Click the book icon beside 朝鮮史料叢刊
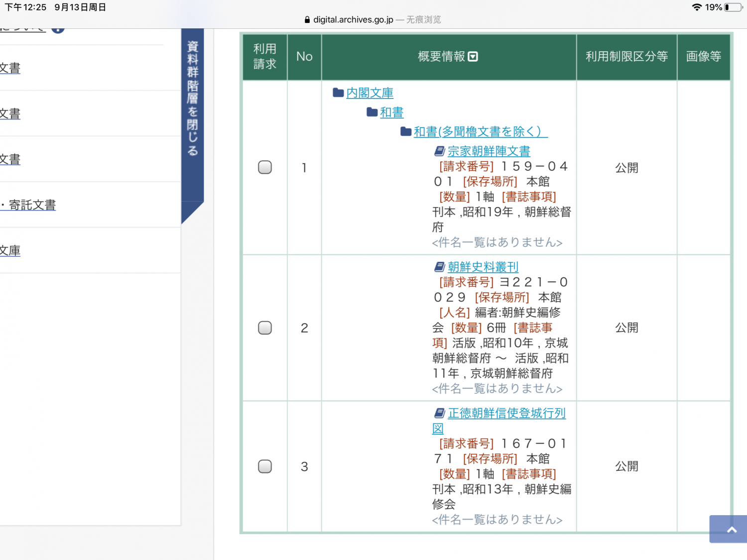Viewport: 747px width, 560px height. pos(439,267)
